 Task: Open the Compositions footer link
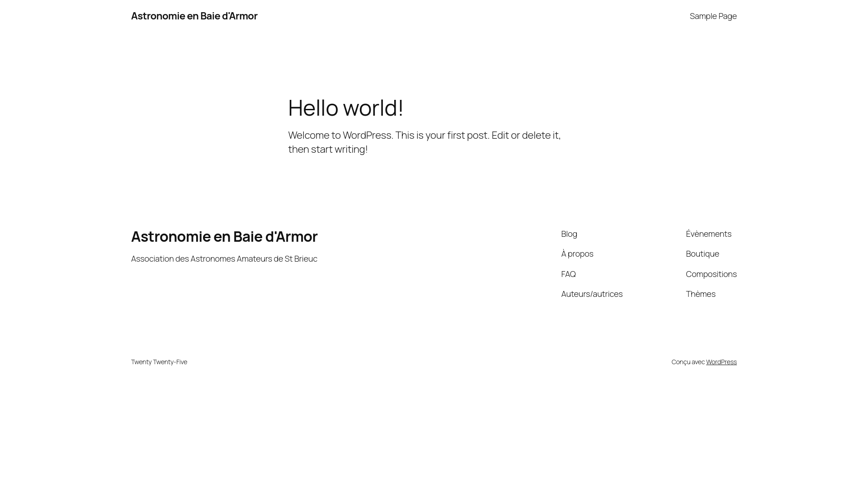711,274
